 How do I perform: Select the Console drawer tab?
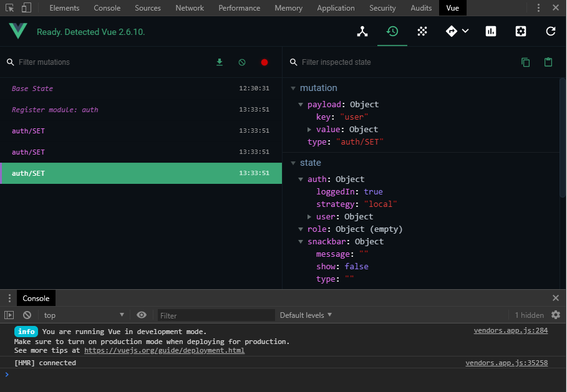(x=36, y=298)
